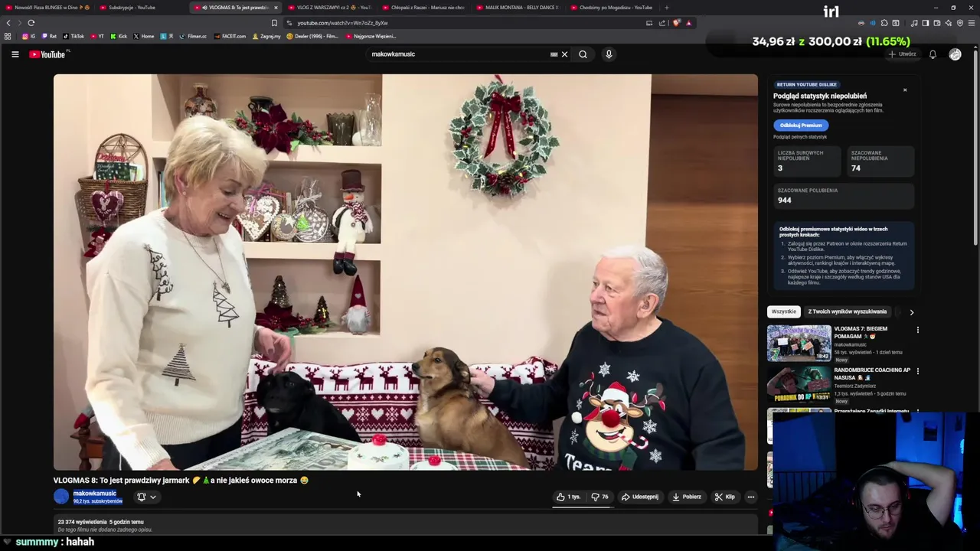
Task: Open VLOGMAS 7 video thumbnail
Action: coord(799,343)
